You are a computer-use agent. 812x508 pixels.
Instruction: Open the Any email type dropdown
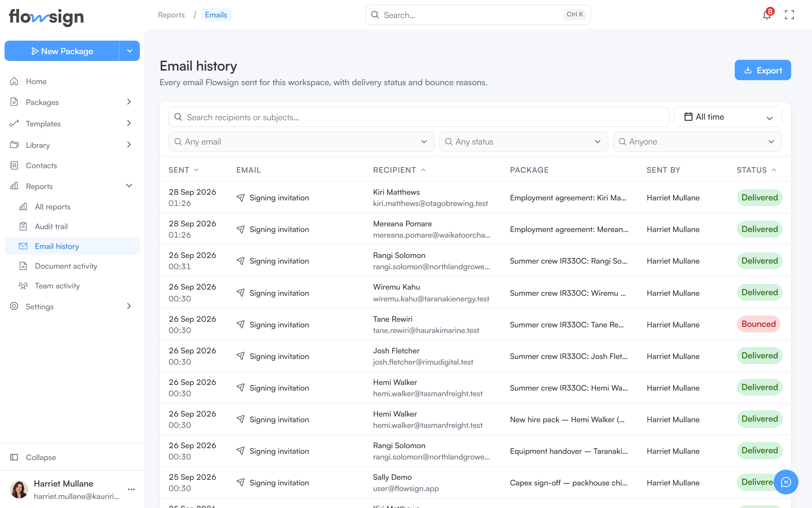click(301, 142)
